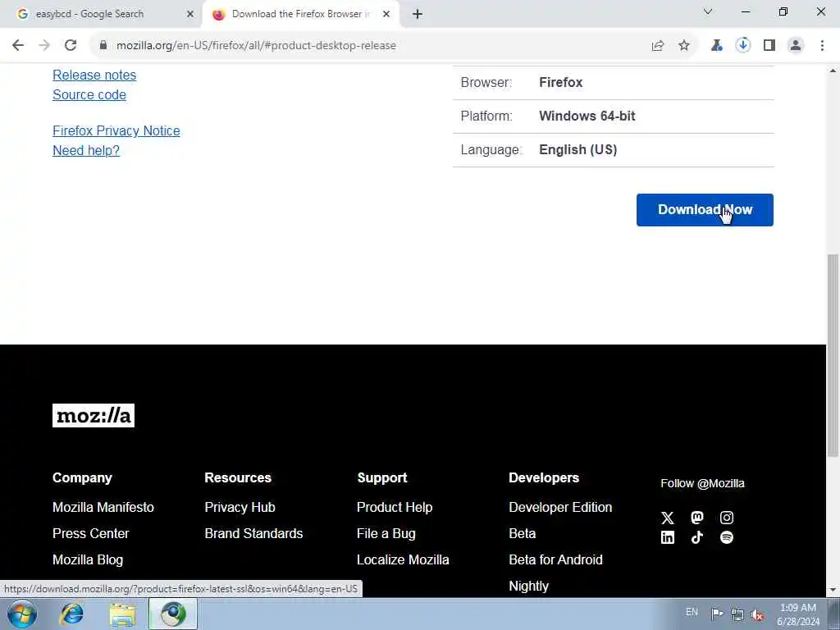Screen dimensions: 840x630
Task: Click the page vertical scrollbar thumb
Action: [833, 356]
